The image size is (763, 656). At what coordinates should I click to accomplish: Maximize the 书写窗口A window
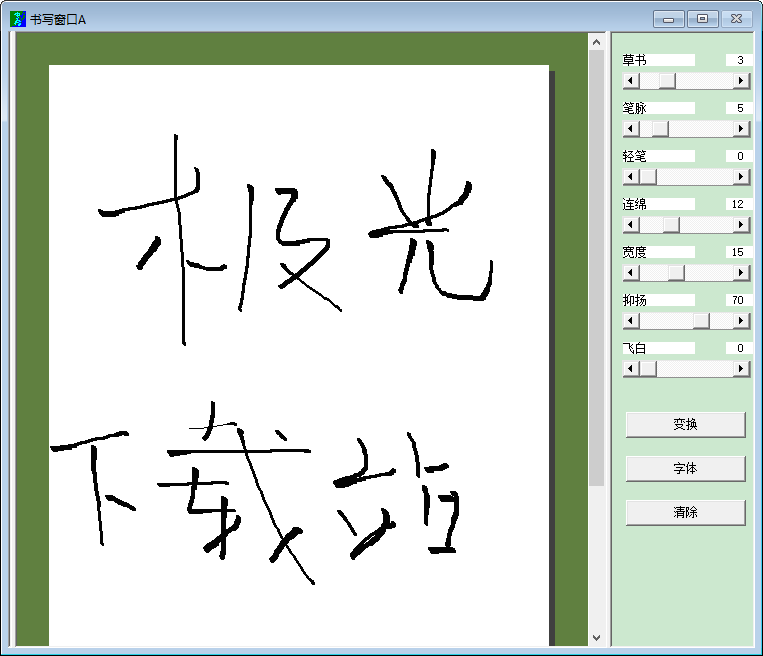point(702,19)
